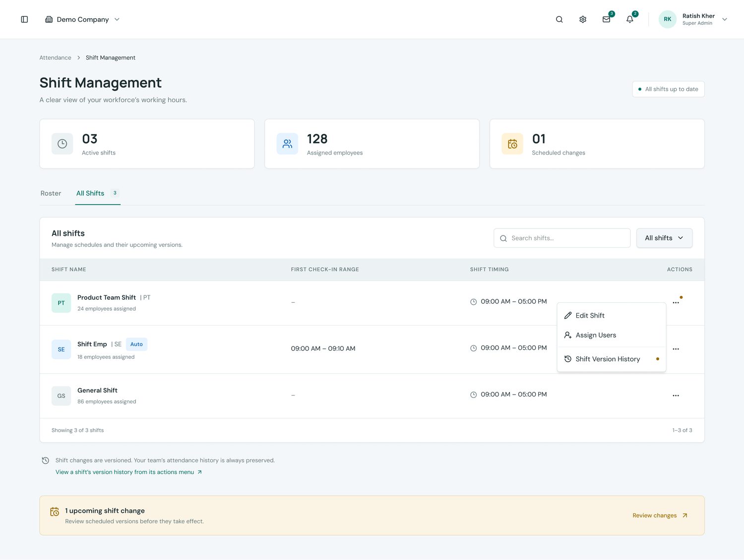Open Shift Version History menu item

pyautogui.click(x=611, y=359)
